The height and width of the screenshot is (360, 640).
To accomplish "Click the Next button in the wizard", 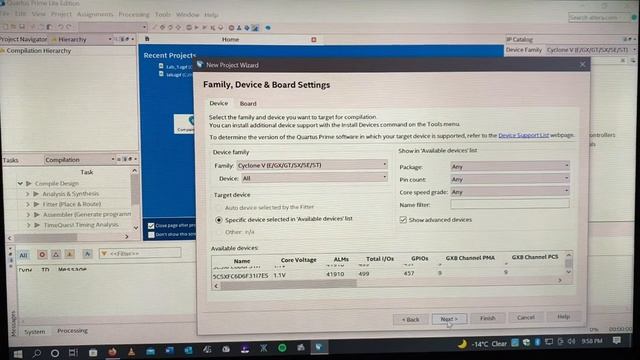I will coord(449,319).
